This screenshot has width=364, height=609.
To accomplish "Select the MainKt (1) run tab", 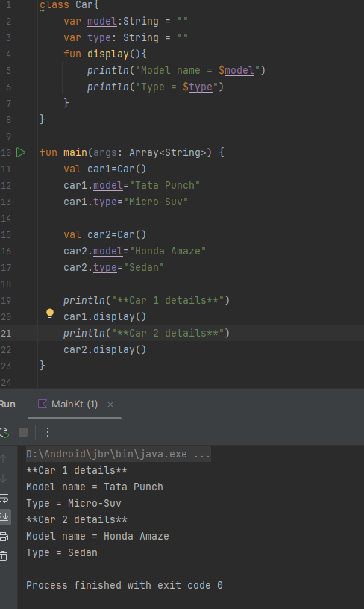I will 75,405.
